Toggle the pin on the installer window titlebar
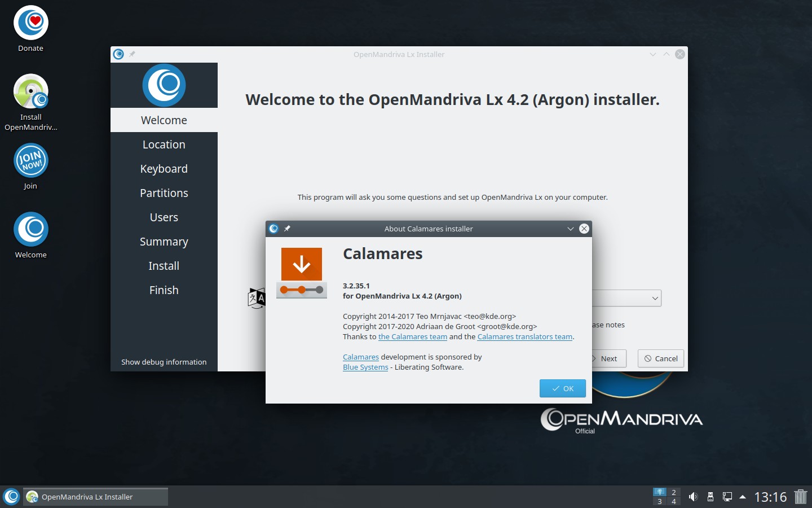 pyautogui.click(x=132, y=54)
